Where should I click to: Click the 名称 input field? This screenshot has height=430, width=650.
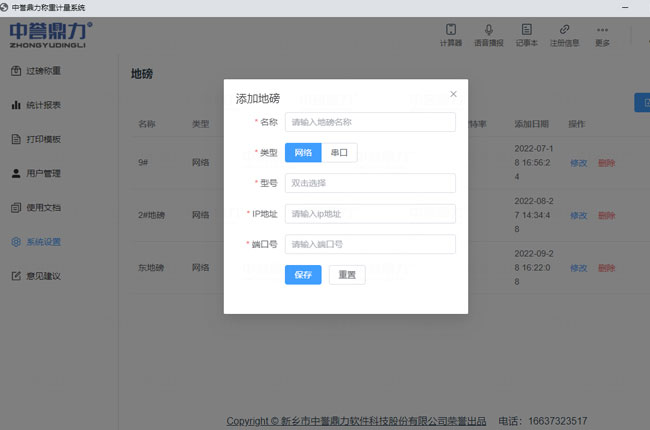[x=370, y=122]
